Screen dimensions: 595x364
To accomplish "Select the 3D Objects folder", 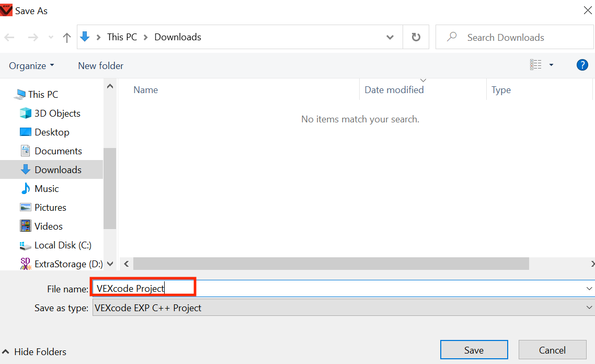I will pos(50,113).
